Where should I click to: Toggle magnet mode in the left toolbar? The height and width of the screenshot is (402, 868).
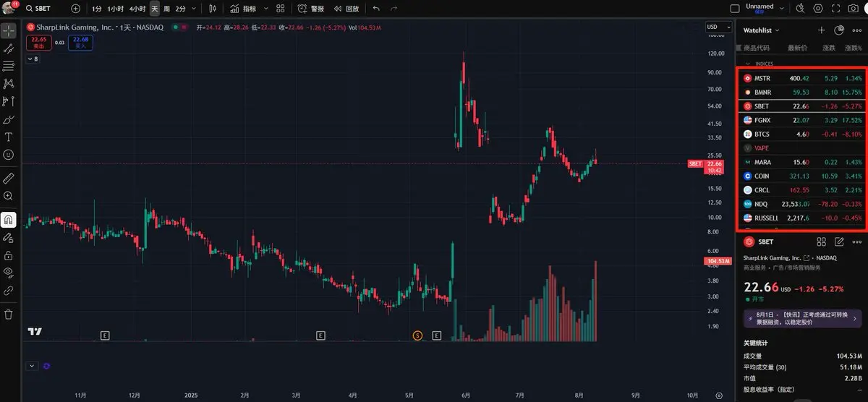tap(9, 218)
